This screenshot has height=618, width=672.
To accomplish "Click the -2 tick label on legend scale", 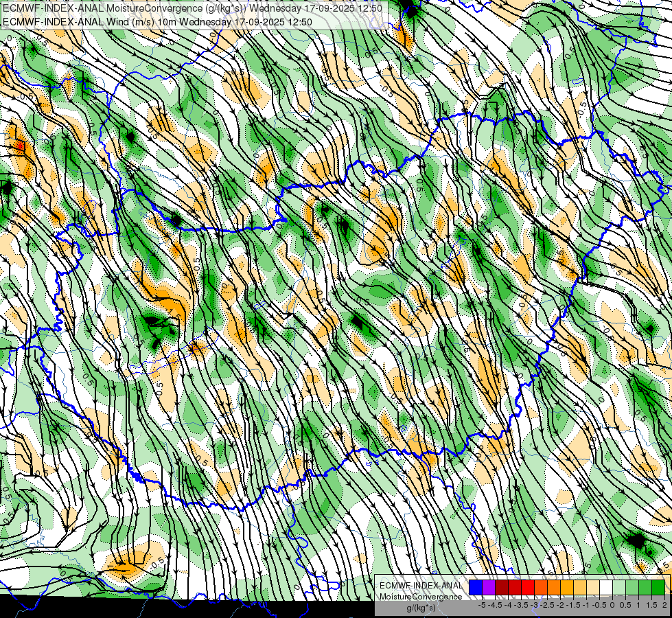I will pos(560,605).
